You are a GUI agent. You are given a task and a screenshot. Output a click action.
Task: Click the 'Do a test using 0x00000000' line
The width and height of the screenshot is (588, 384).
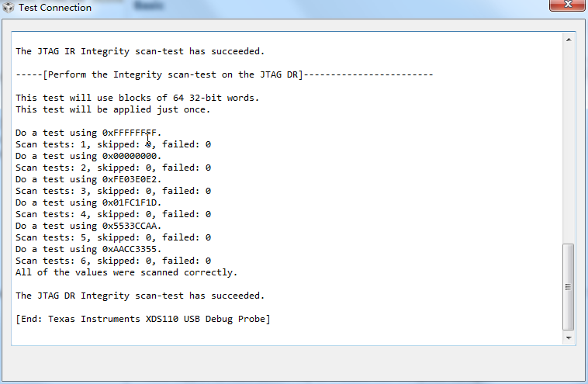click(88, 156)
